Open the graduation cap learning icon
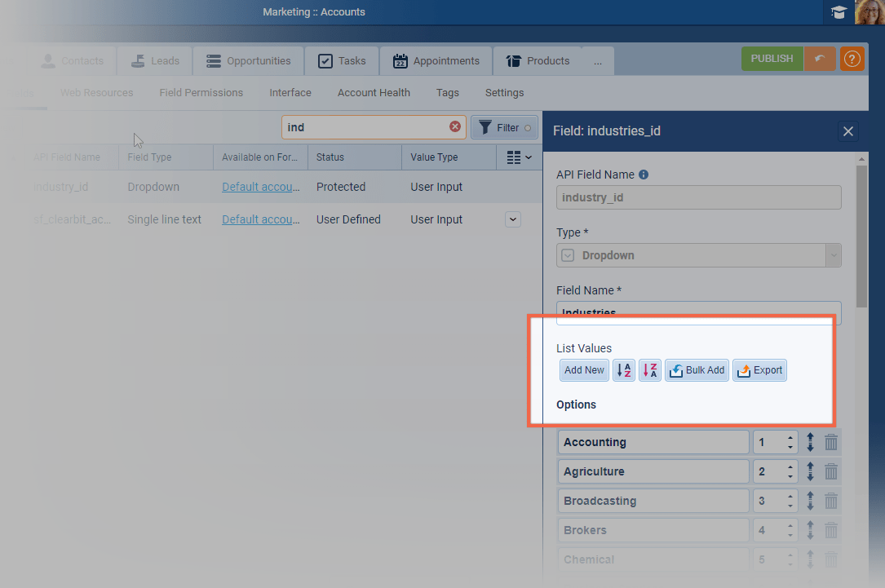Image resolution: width=885 pixels, height=588 pixels. click(x=839, y=12)
